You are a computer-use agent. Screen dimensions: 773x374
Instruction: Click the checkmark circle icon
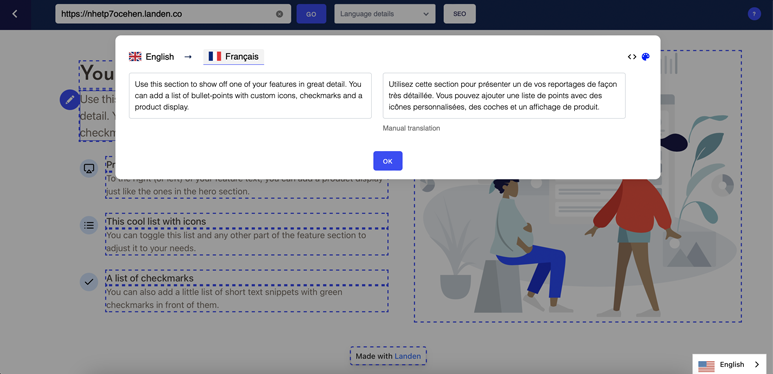(x=89, y=282)
